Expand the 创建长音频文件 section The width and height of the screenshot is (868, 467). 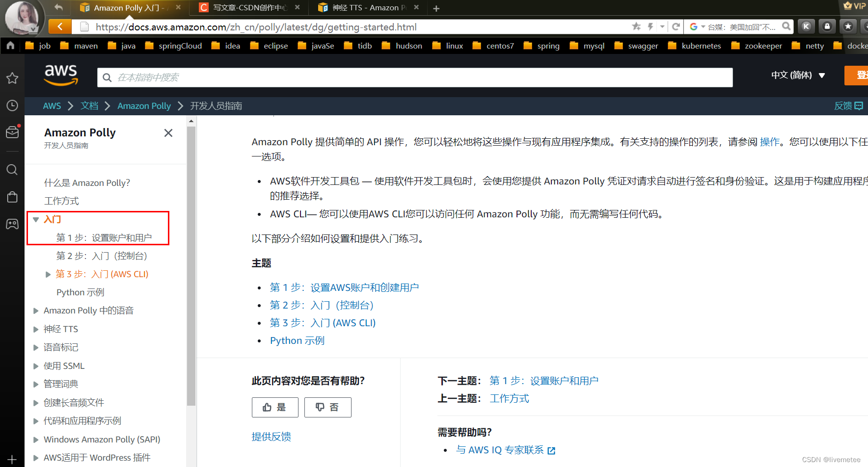point(36,403)
